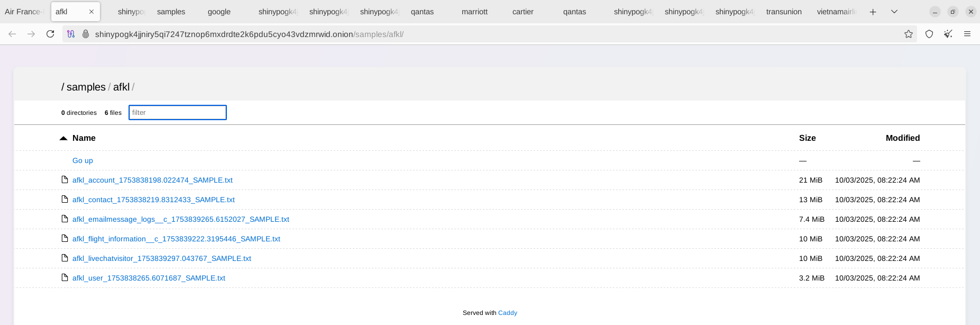Image resolution: width=980 pixels, height=325 pixels.
Task: Close the active afkl tab
Action: pyautogui.click(x=91, y=12)
